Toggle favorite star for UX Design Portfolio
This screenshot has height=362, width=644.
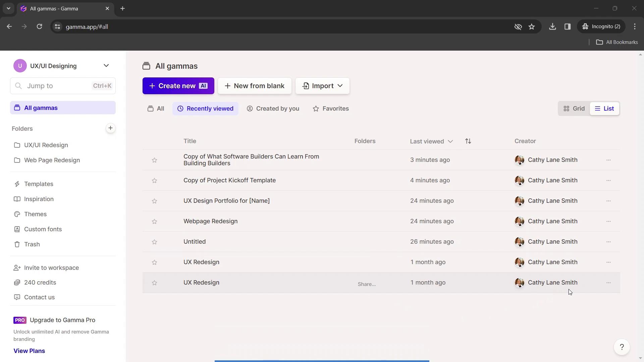coord(154,201)
